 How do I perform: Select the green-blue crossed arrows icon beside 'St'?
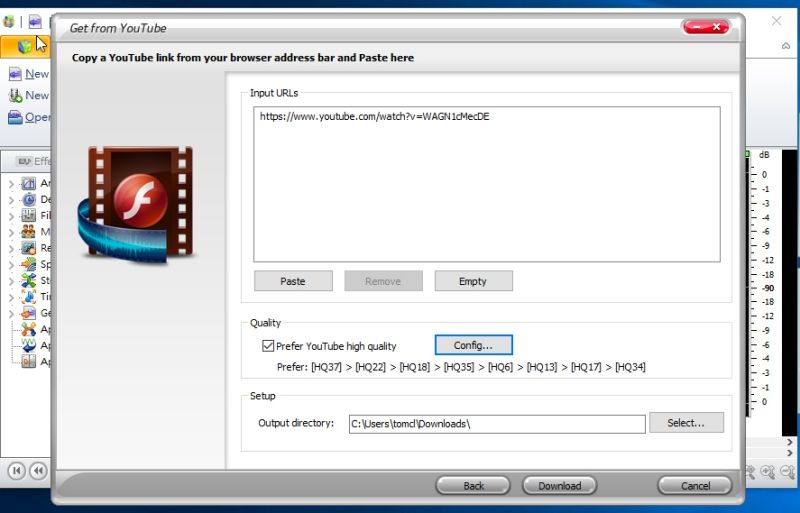(29, 280)
